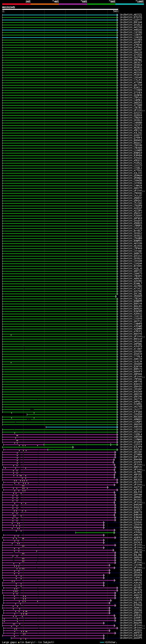Open hit UniRef100_C9S9S6
The image size is (146, 644).
[131, 414]
